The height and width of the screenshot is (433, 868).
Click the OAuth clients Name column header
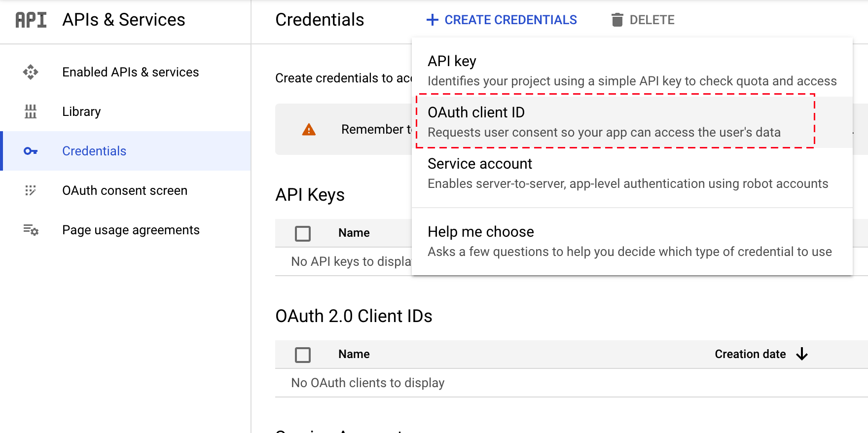[354, 354]
